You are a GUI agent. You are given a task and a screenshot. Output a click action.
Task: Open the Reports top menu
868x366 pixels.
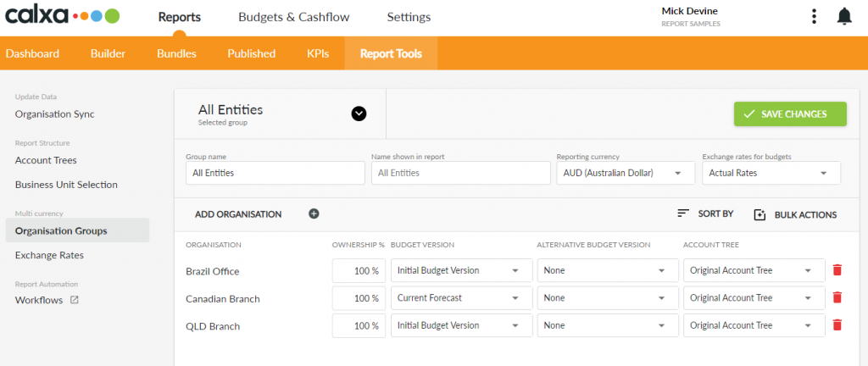coord(180,17)
